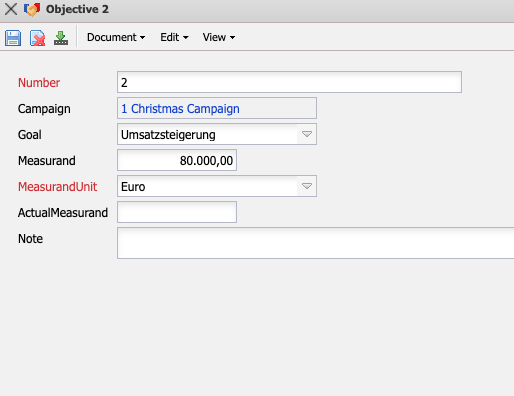Click the blue floppy disk save icon
This screenshot has height=396, width=514.
click(13, 38)
